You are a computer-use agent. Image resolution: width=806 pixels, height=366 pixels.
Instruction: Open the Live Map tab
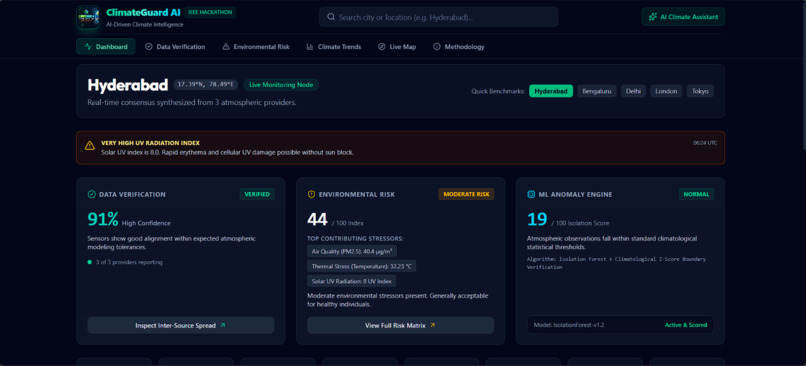(x=397, y=47)
